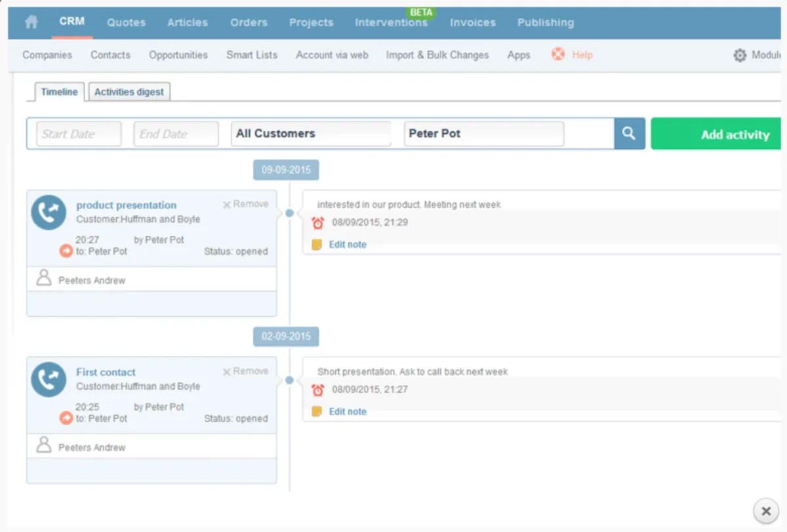Open the Invoices menu
787x532 pixels.
tap(472, 22)
